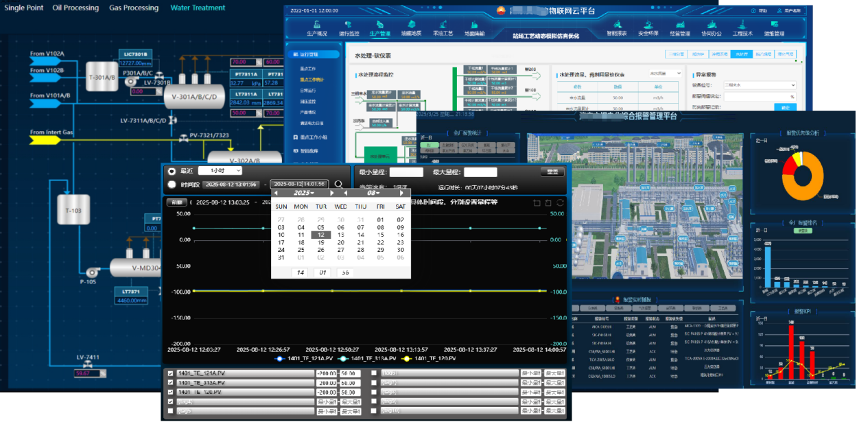Expand the 2025 year dropdown in calendar

(303, 193)
